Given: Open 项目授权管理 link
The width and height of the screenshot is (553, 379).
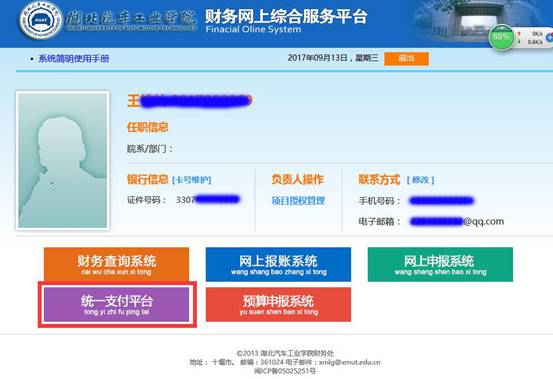Looking at the screenshot, I should click(x=298, y=201).
